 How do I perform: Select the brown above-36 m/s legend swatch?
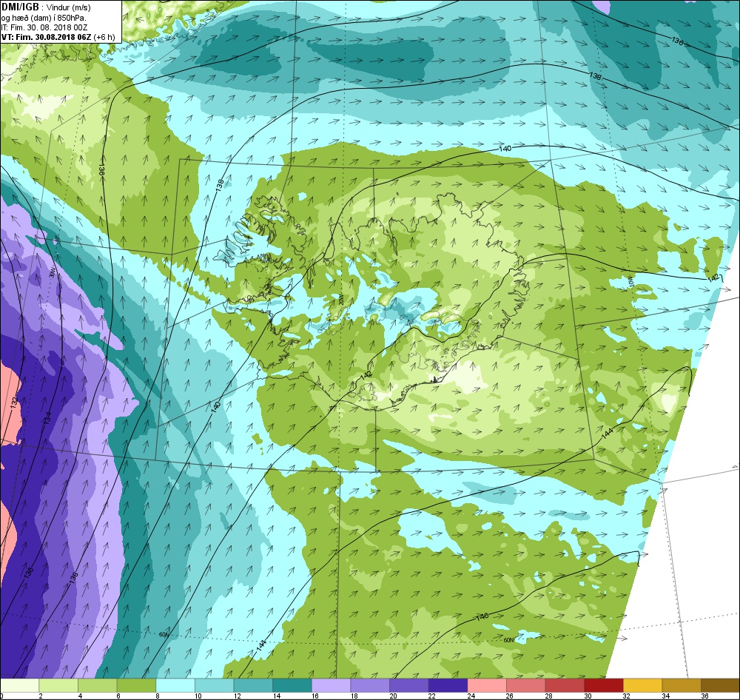(720, 685)
